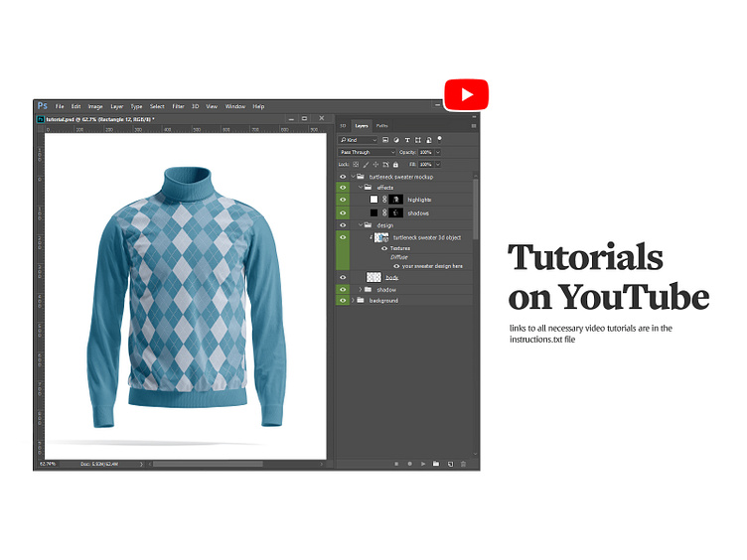This screenshot has height=560, width=747.
Task: Click the pixel layer filter icon
Action: pos(385,140)
